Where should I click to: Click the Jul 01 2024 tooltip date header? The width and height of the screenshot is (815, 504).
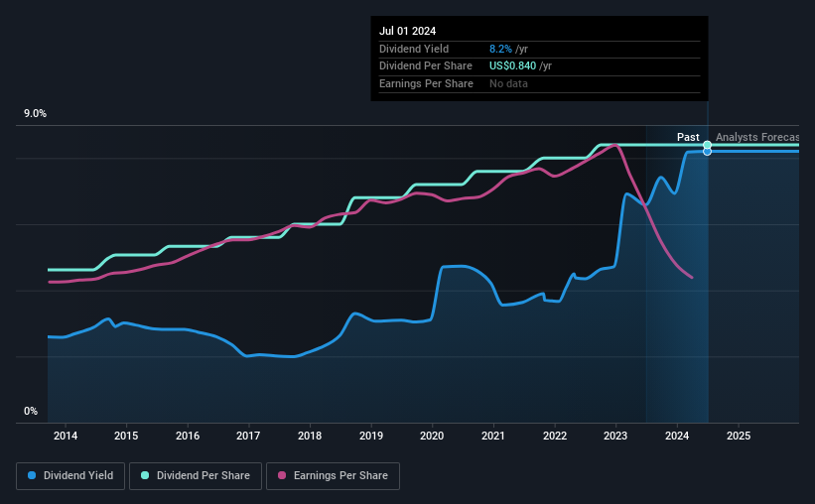click(x=407, y=31)
